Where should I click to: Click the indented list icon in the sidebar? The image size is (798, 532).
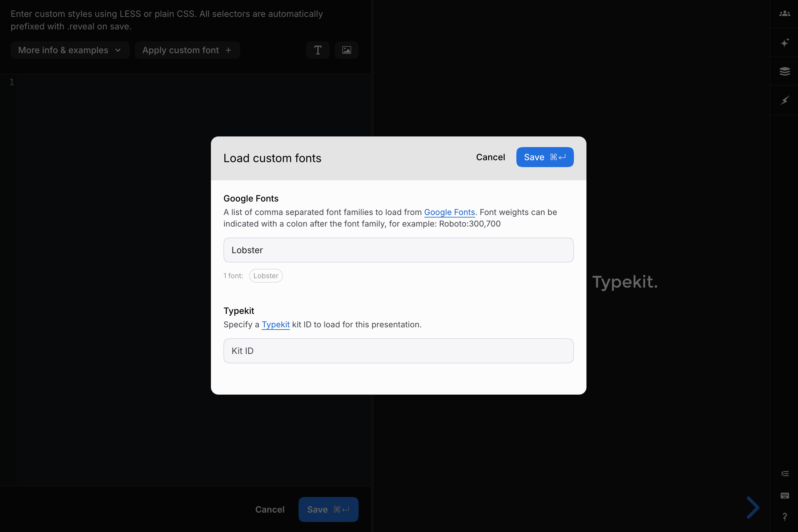coord(785,474)
